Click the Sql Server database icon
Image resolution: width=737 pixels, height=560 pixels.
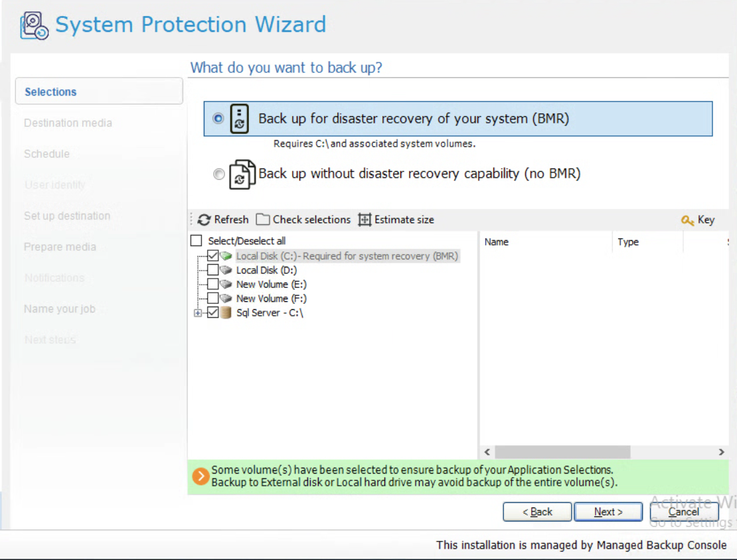(226, 313)
